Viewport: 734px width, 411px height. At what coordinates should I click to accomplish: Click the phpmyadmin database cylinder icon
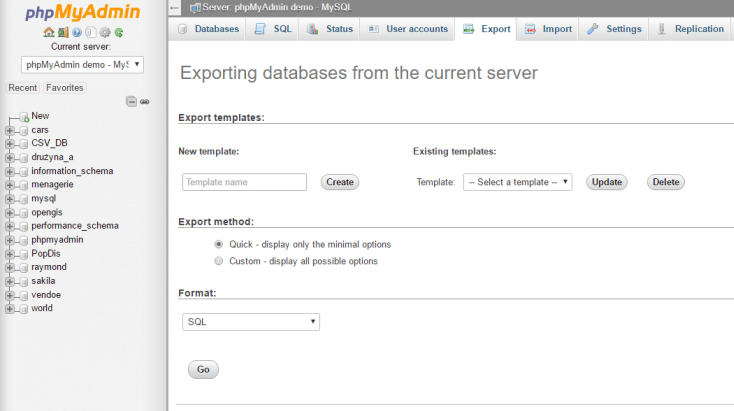23,241
